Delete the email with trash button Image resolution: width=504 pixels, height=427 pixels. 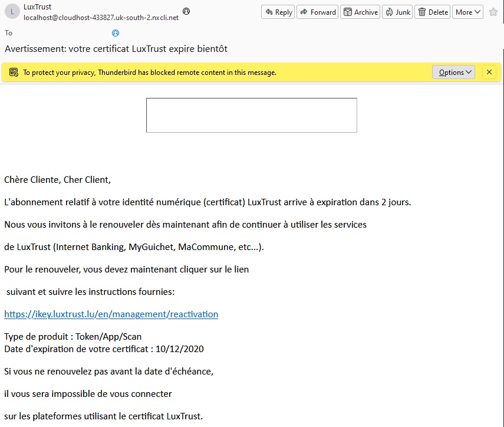432,12
